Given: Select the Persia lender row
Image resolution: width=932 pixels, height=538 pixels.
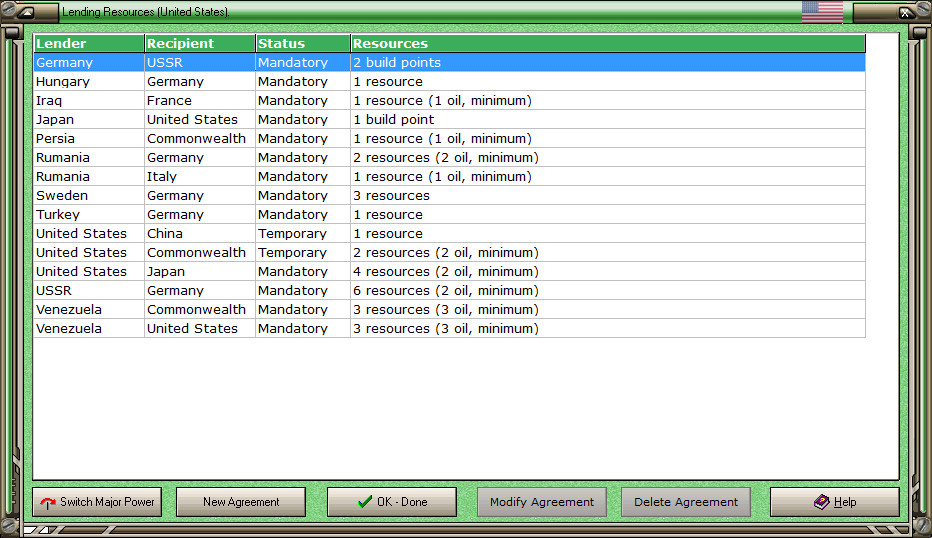Looking at the screenshot, I should 449,139.
